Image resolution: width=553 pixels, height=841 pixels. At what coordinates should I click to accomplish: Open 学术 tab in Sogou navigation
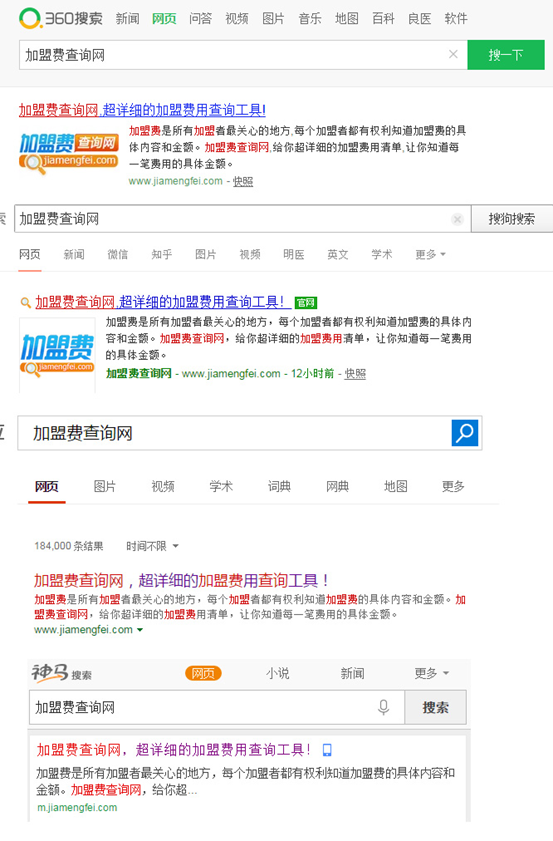click(x=382, y=254)
